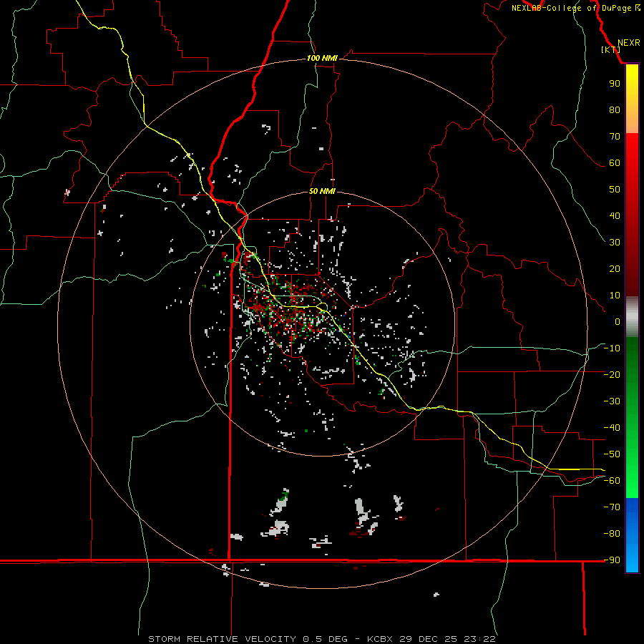Click the "-20" scale value
Screen dimensions: 644x644
click(612, 374)
